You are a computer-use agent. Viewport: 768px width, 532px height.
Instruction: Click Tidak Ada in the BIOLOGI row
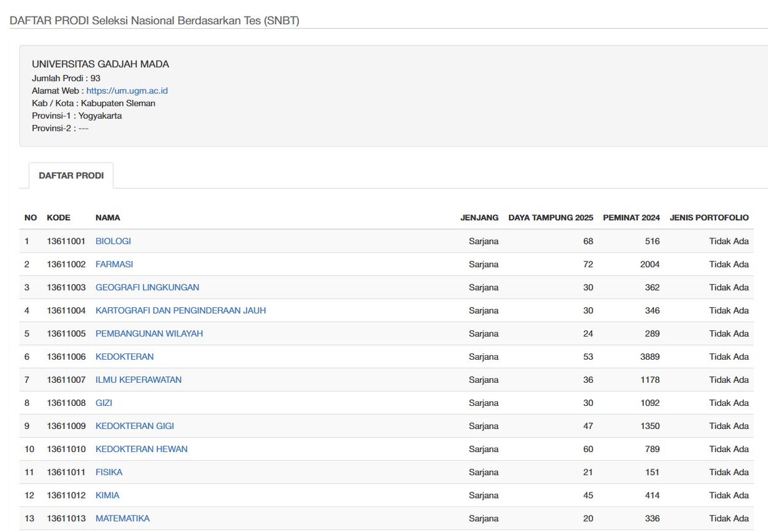[729, 241]
